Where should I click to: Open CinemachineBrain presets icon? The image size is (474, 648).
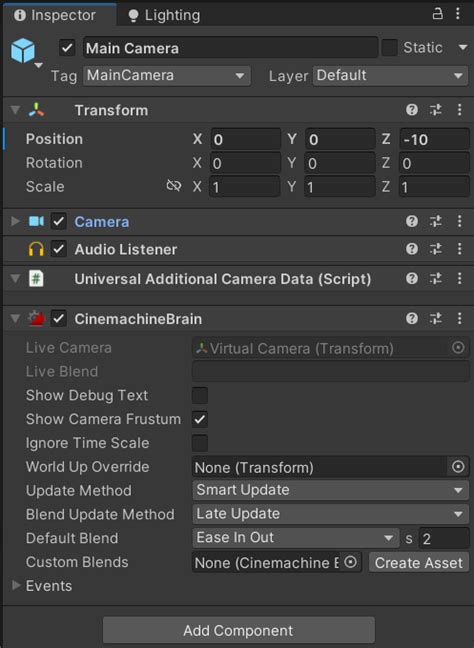pyautogui.click(x=436, y=319)
